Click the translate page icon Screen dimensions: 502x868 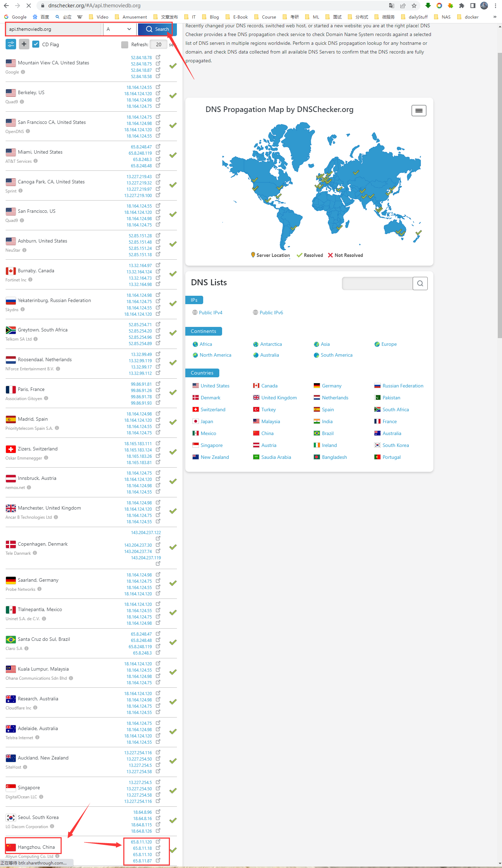[x=392, y=6]
